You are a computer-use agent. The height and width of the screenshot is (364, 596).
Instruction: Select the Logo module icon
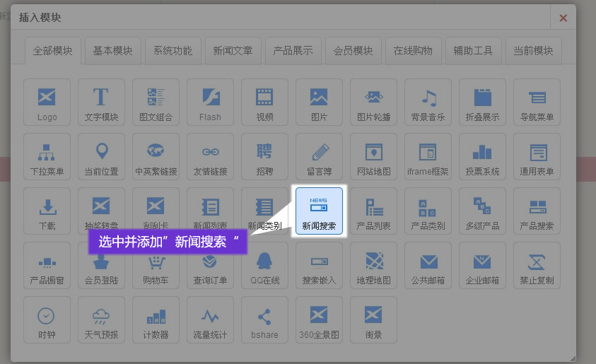coord(47,102)
